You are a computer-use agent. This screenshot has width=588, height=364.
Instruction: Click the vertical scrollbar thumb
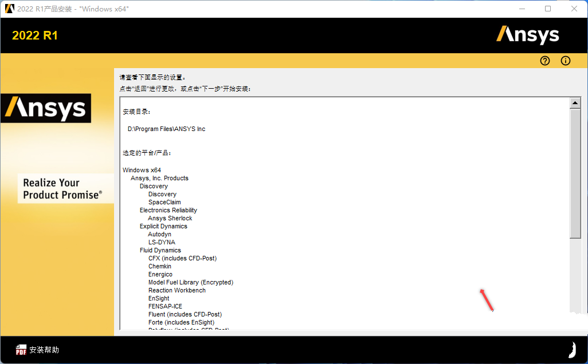click(x=575, y=173)
